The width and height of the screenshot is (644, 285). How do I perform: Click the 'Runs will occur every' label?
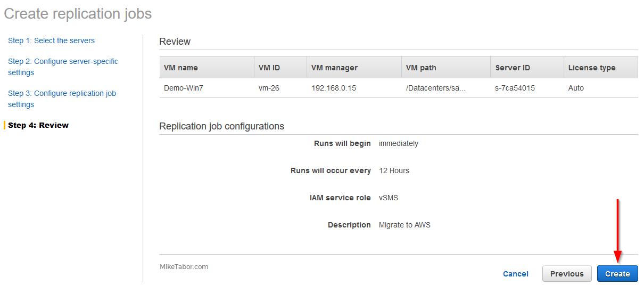[x=331, y=170]
